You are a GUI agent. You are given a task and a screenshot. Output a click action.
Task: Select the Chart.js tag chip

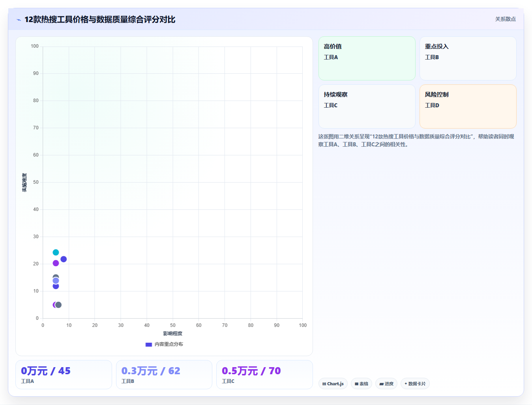[x=333, y=384]
